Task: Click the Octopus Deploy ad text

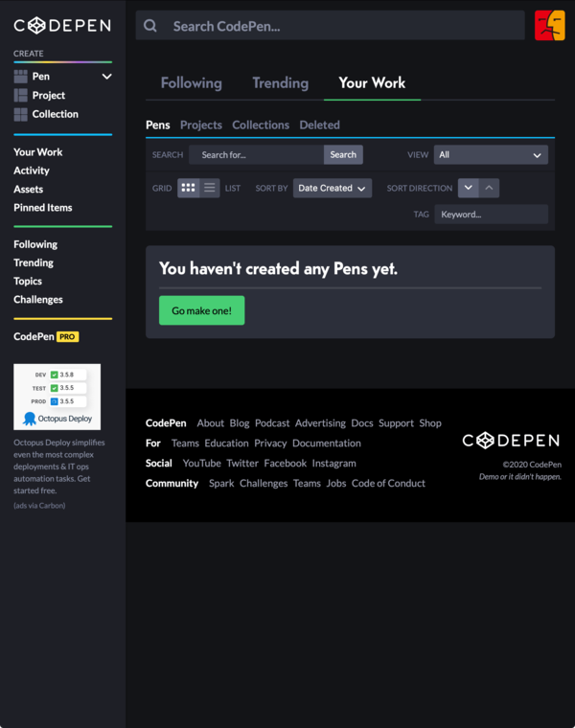Action: coord(59,466)
